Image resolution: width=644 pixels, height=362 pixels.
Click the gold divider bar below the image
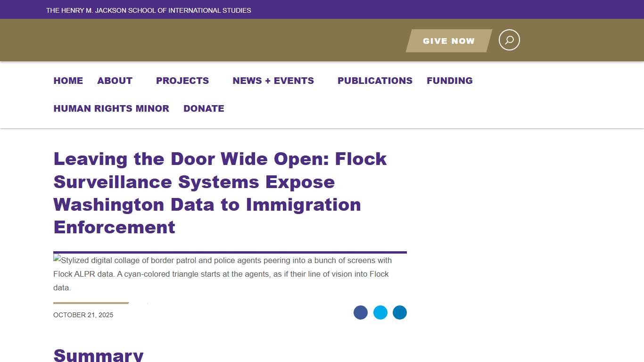pos(91,303)
